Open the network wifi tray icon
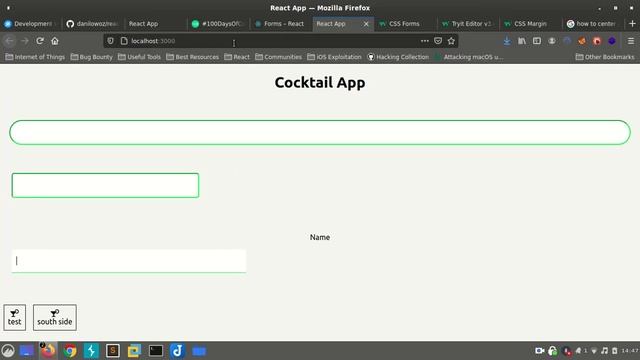This screenshot has height=360, width=640. point(594,351)
